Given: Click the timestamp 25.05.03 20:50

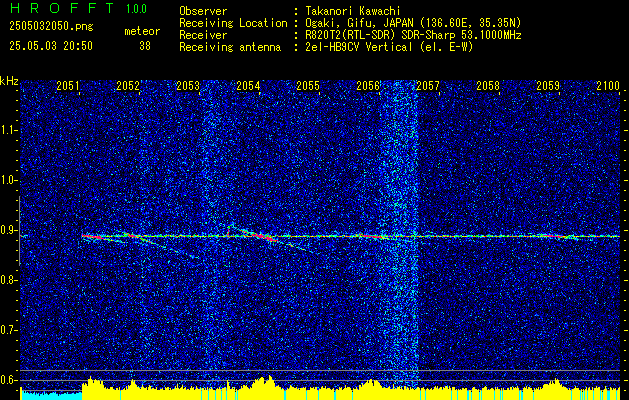Looking at the screenshot, I should pyautogui.click(x=51, y=46).
